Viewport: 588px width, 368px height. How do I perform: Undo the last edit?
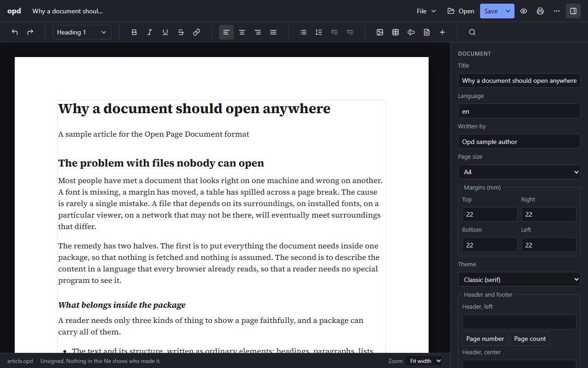coord(15,32)
